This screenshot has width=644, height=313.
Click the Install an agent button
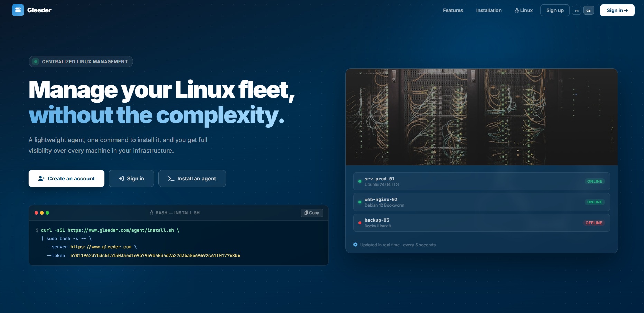click(x=192, y=178)
